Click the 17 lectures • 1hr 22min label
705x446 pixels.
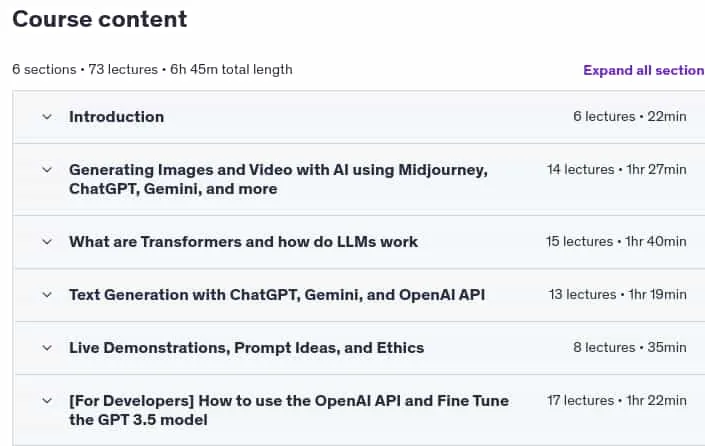tap(616, 401)
